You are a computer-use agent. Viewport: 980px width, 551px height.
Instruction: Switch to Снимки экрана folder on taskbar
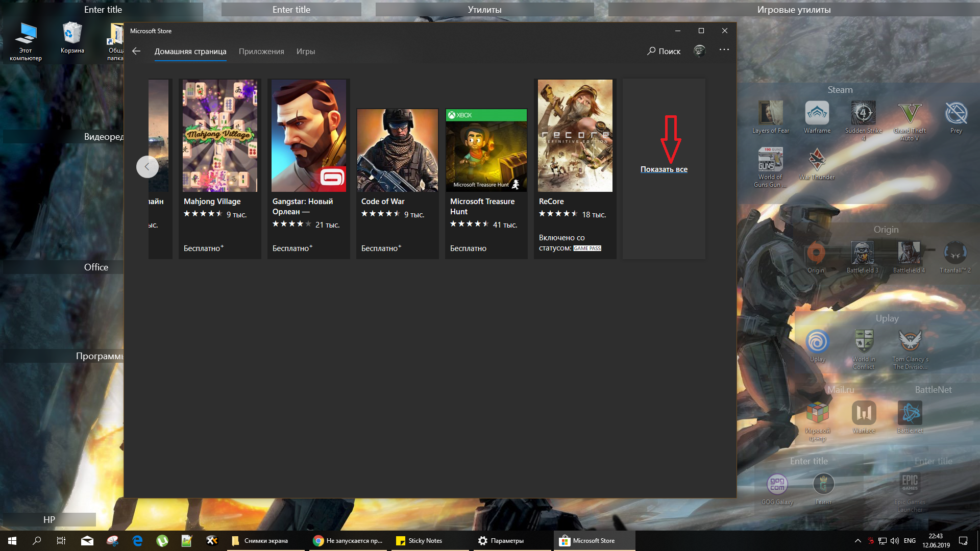[x=265, y=541]
